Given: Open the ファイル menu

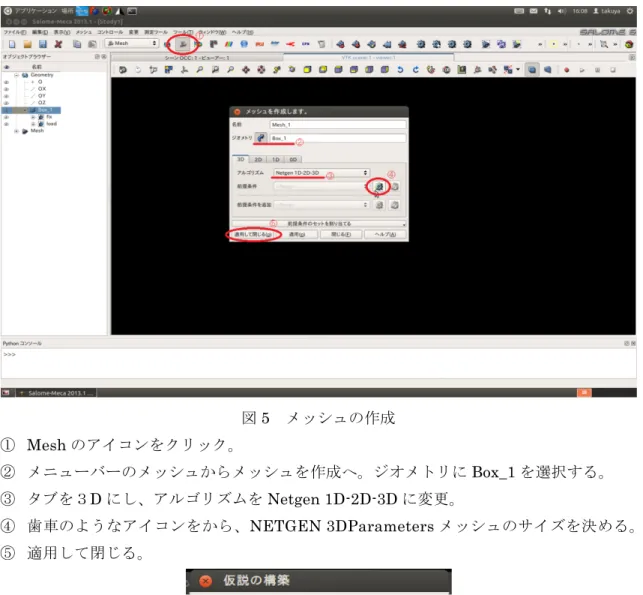Looking at the screenshot, I should click(15, 32).
